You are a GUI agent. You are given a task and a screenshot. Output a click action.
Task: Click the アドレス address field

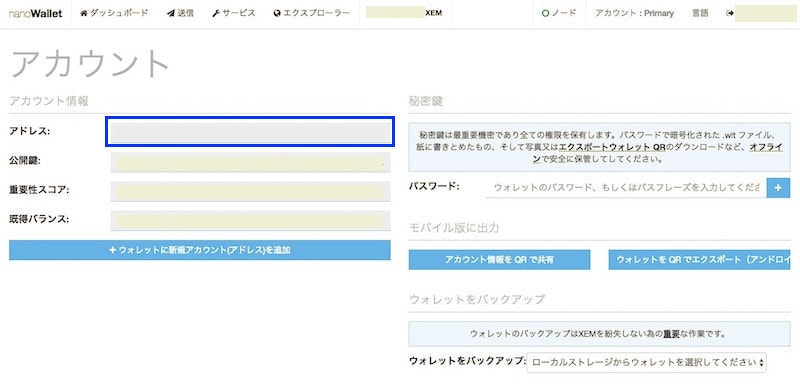(x=250, y=132)
